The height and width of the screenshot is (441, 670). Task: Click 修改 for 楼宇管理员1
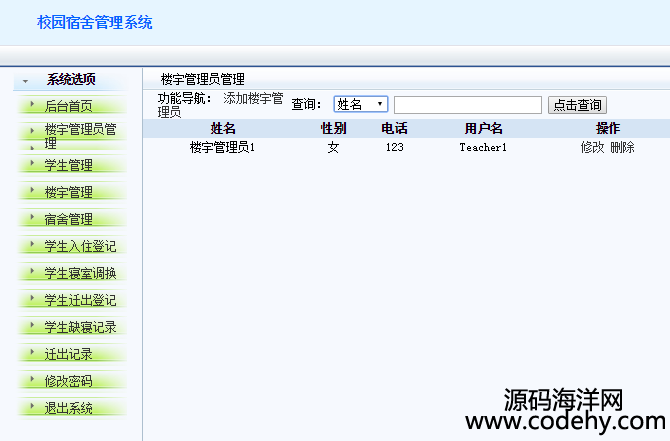[592, 147]
